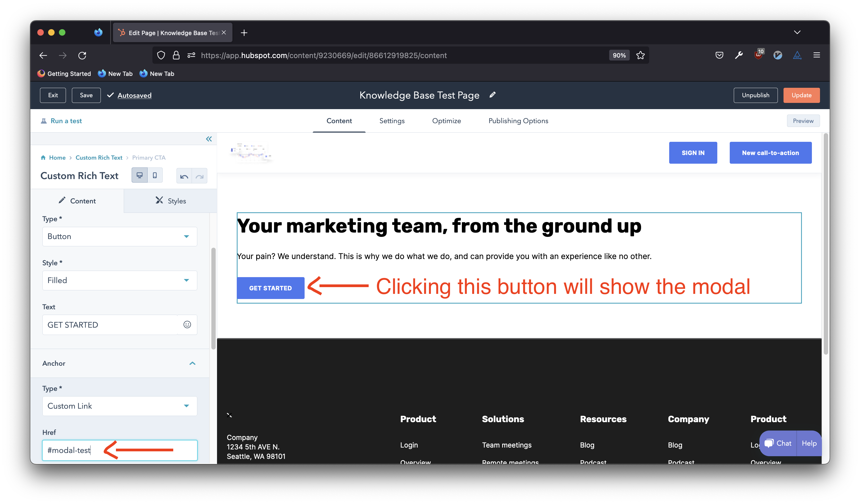Click the undo arrow icon
The height and width of the screenshot is (504, 860).
pos(184,176)
